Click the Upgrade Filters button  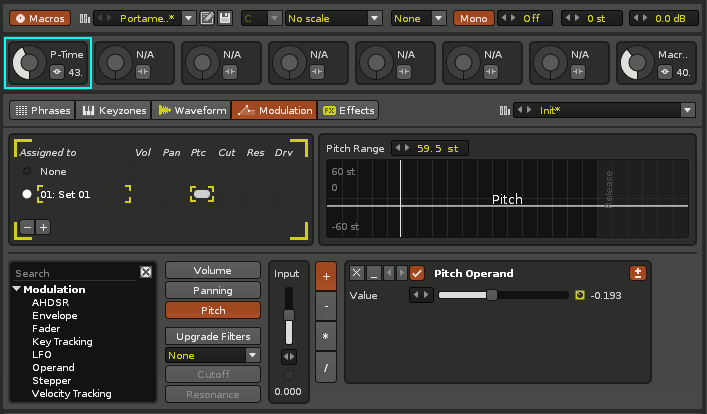(213, 336)
